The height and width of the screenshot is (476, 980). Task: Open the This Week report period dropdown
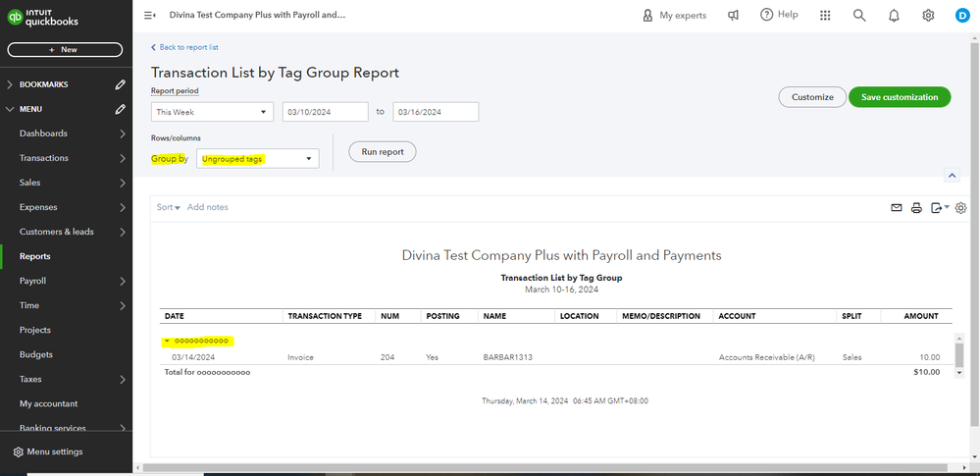pos(213,112)
